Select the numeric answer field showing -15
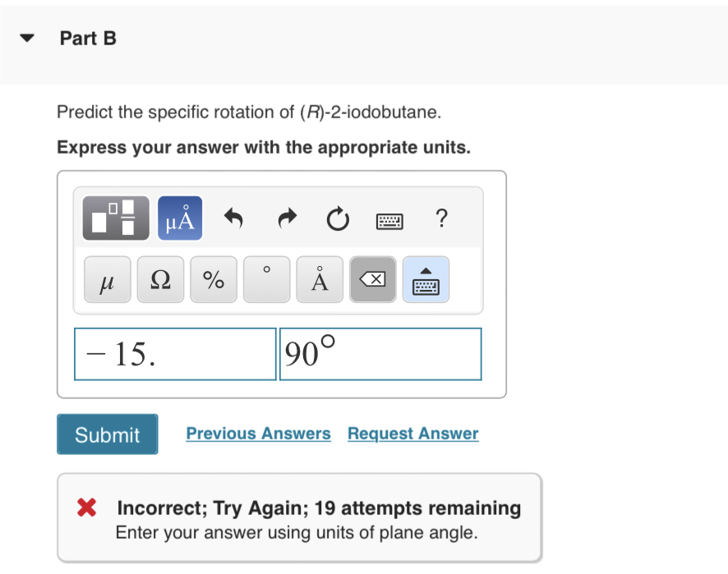 [x=174, y=354]
